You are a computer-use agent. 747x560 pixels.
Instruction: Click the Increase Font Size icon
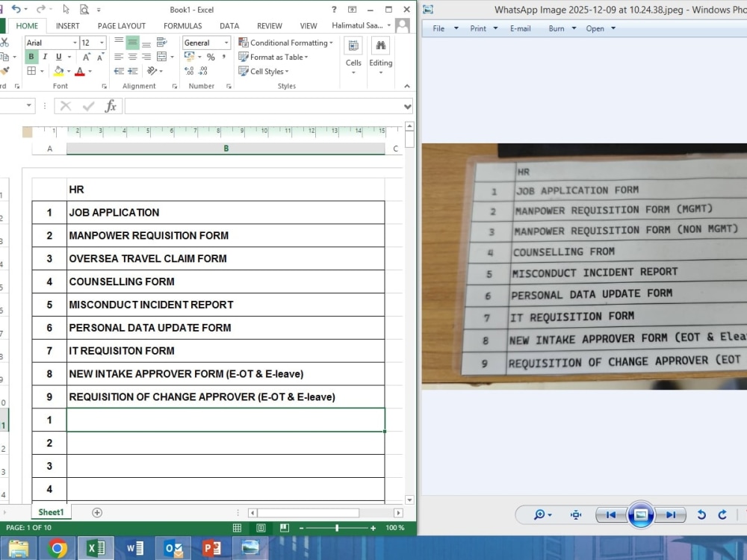pos(86,57)
